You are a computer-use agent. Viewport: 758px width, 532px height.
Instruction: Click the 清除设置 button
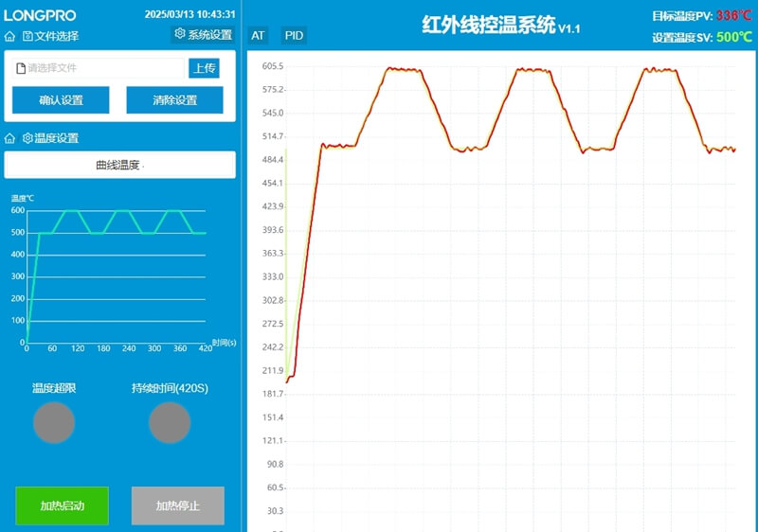174,100
